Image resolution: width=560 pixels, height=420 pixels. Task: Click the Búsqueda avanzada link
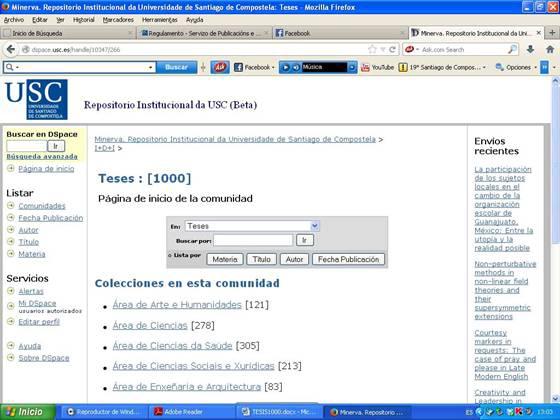tap(42, 156)
